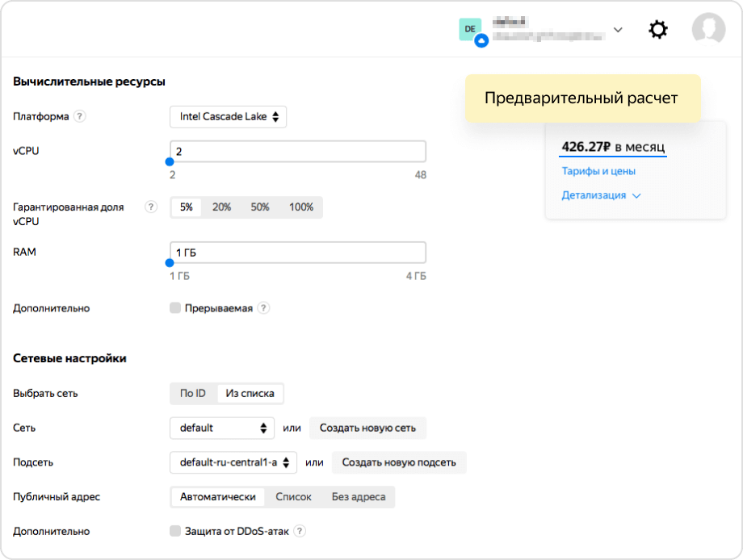Screen dimensions: 743x560
Task: Click help icon beside Защита от DDoS-атак
Action: [x=300, y=531]
